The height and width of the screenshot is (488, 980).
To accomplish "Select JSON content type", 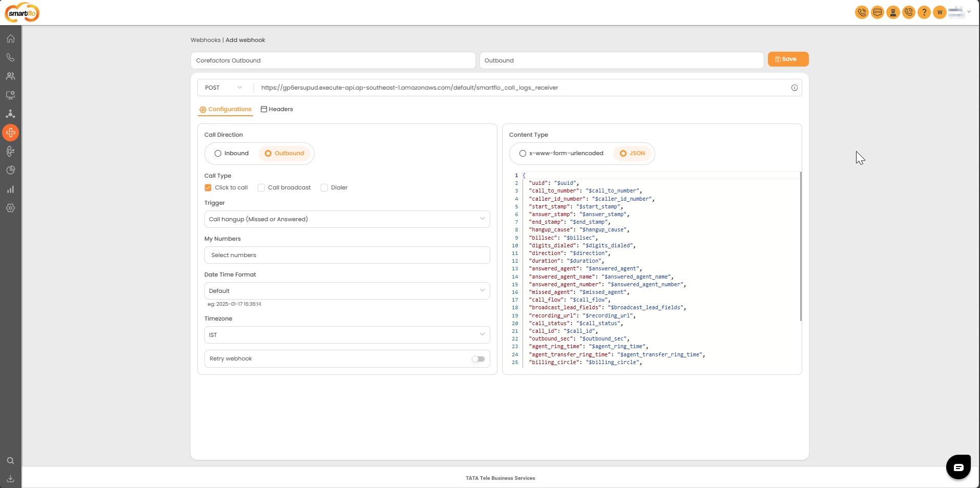I will tap(633, 153).
